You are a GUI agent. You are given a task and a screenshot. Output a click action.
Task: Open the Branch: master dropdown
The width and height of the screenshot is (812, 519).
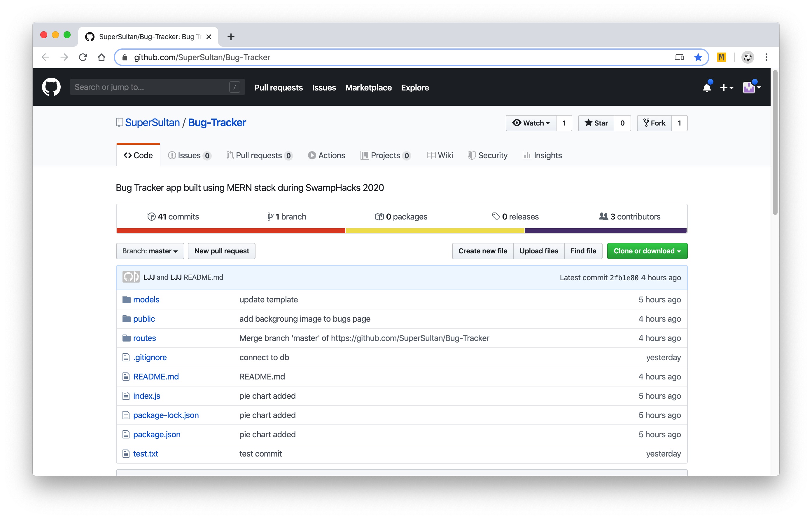coord(150,251)
